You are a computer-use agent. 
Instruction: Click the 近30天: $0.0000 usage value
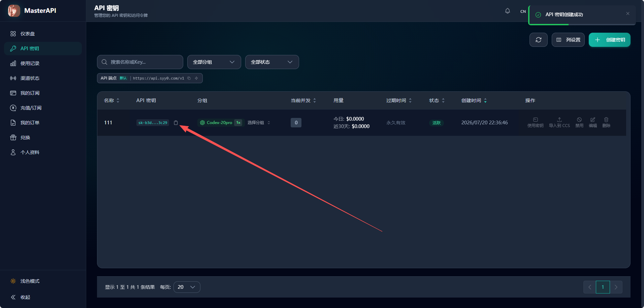[351, 126]
